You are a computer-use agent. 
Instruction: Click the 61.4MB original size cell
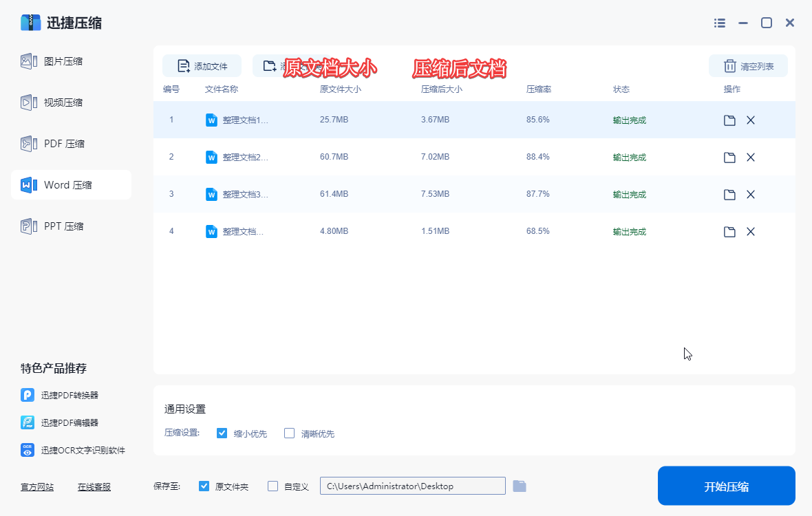[x=334, y=194]
